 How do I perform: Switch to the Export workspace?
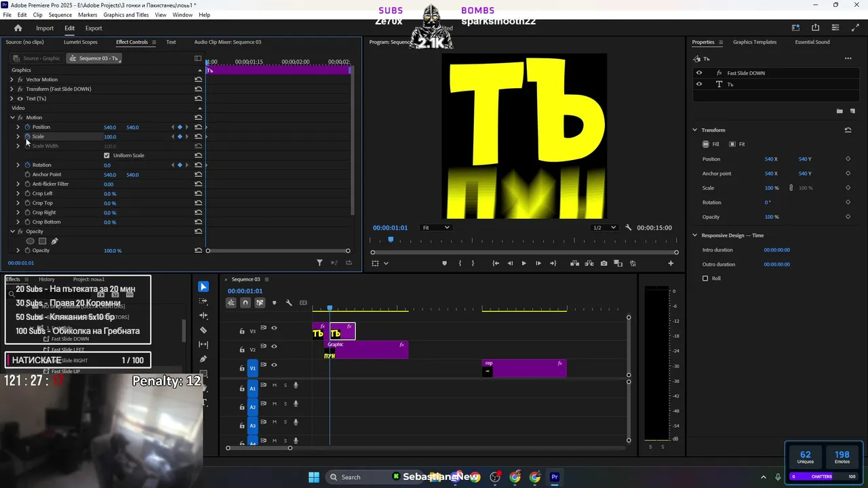94,28
